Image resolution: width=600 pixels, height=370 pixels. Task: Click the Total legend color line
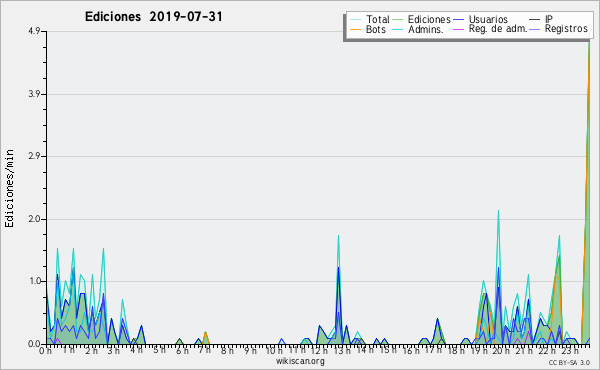pos(355,20)
